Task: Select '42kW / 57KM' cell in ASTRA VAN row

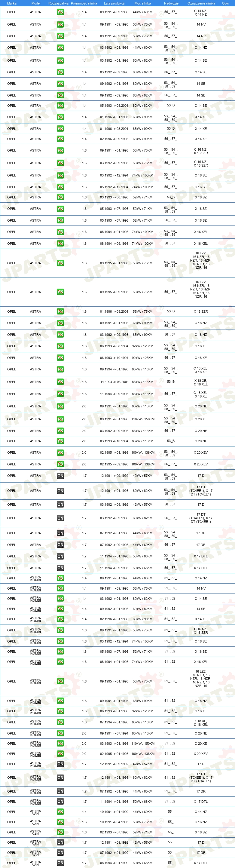Action: point(142,842)
